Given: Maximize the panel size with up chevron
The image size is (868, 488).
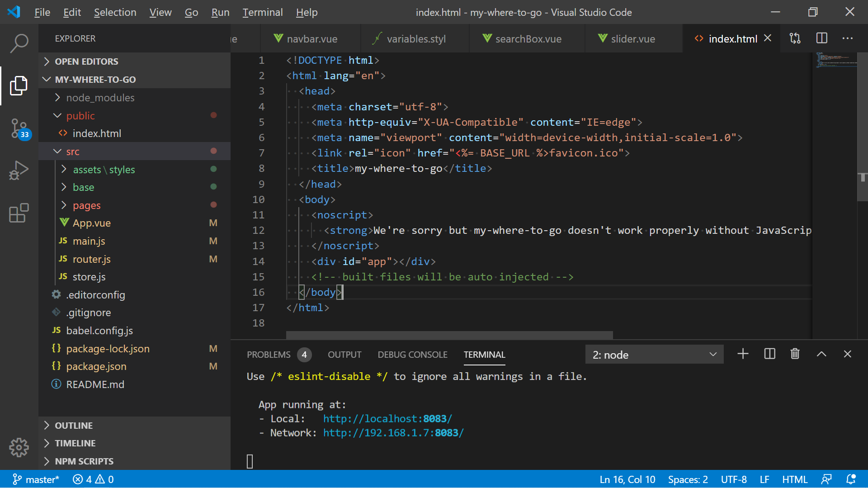Looking at the screenshot, I should point(821,354).
